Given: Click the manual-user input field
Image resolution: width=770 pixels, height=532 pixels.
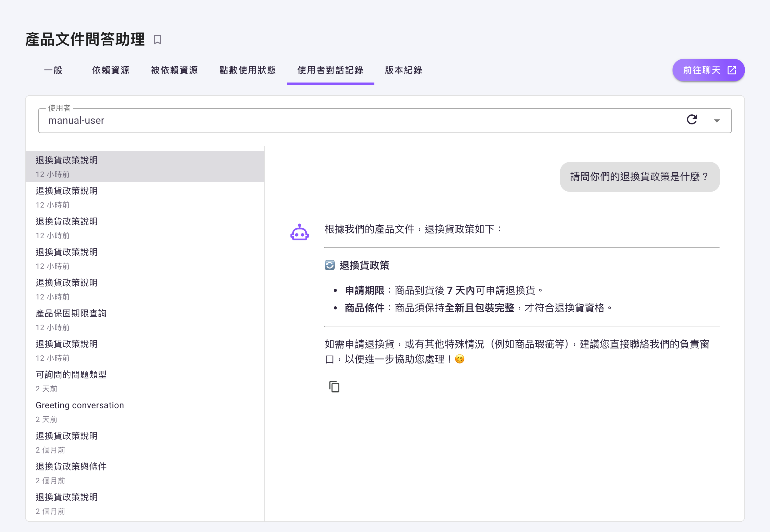Looking at the screenshot, I should (385, 121).
